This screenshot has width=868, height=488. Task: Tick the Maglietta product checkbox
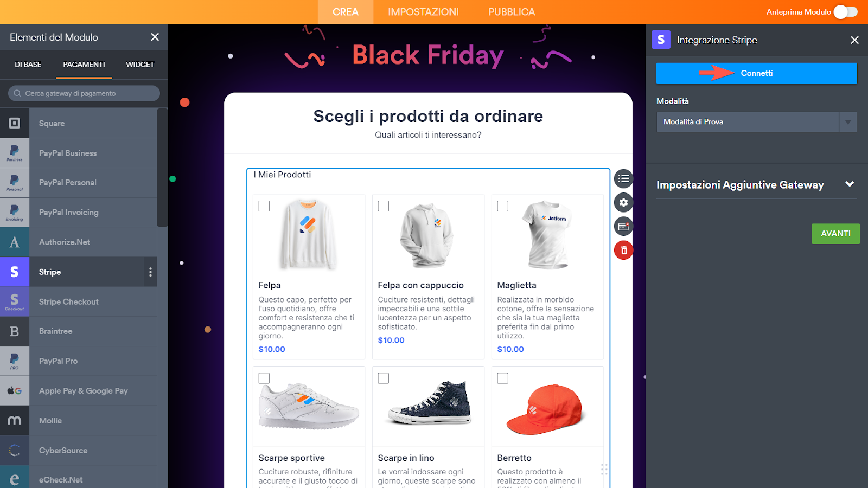coord(503,206)
